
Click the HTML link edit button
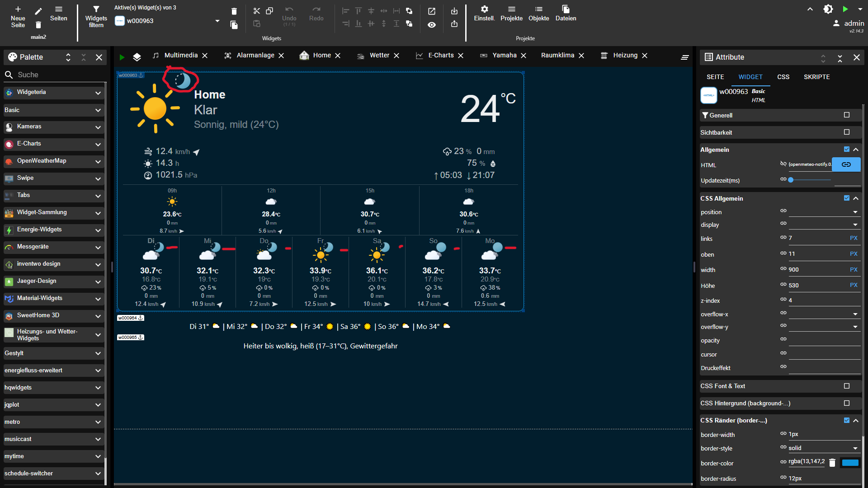point(846,164)
